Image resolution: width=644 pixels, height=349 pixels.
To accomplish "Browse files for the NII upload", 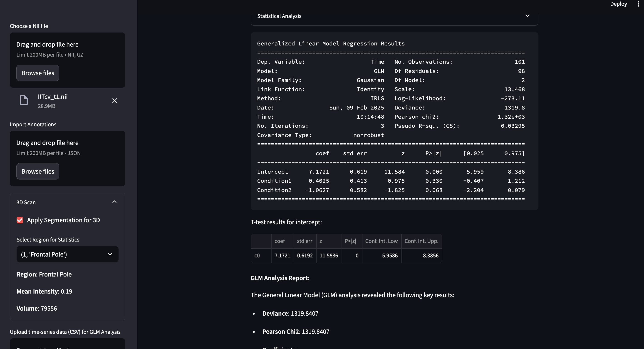I will pyautogui.click(x=38, y=73).
